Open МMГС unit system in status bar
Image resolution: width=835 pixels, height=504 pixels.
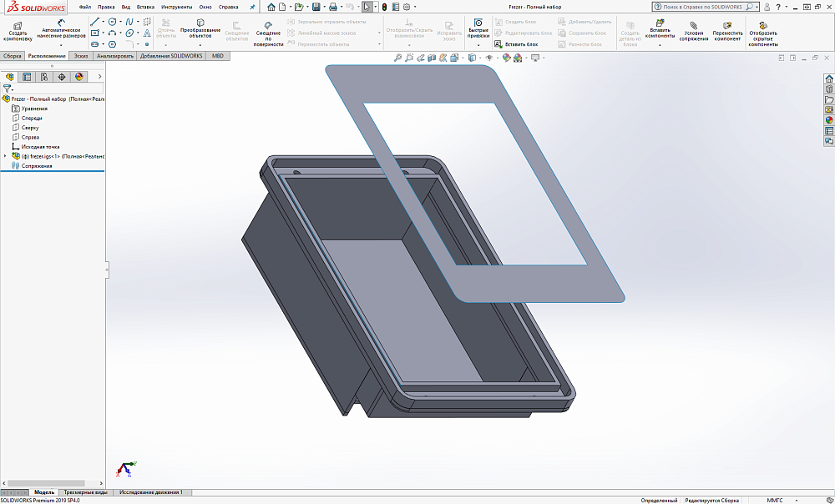(x=775, y=501)
